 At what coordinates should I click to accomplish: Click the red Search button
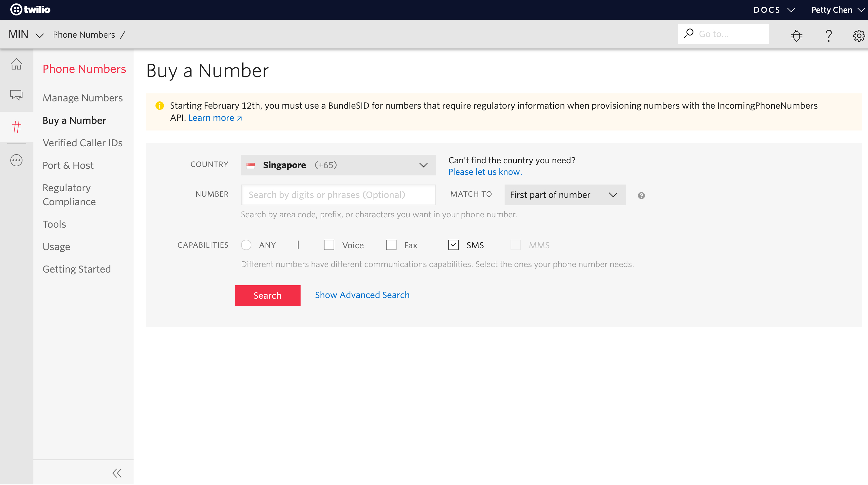267,295
